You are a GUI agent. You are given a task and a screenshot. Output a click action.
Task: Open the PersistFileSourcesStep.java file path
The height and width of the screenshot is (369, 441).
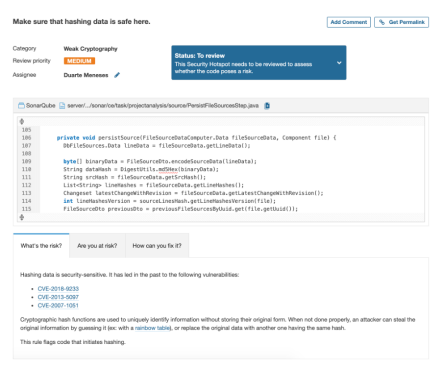(163, 106)
